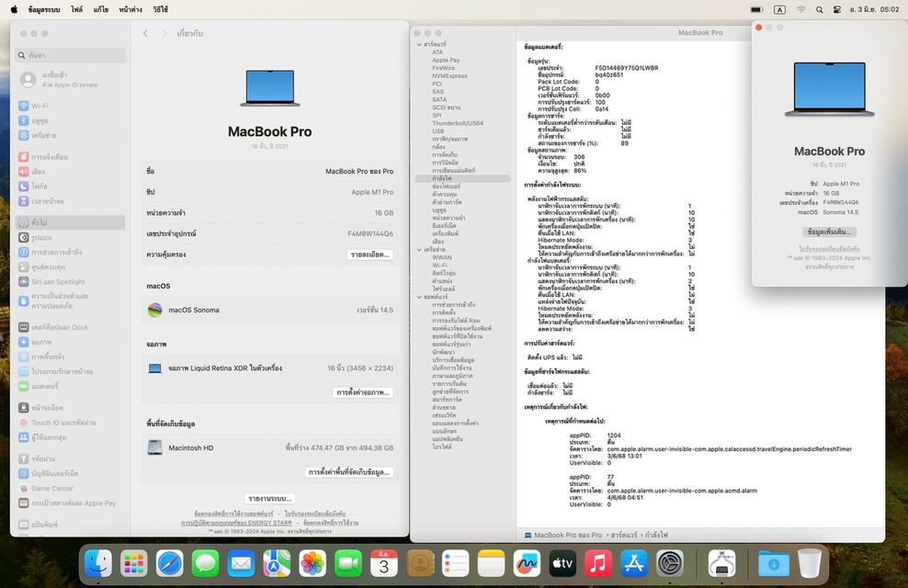Open App Store from the Dock
908x588 pixels.
coord(634,563)
